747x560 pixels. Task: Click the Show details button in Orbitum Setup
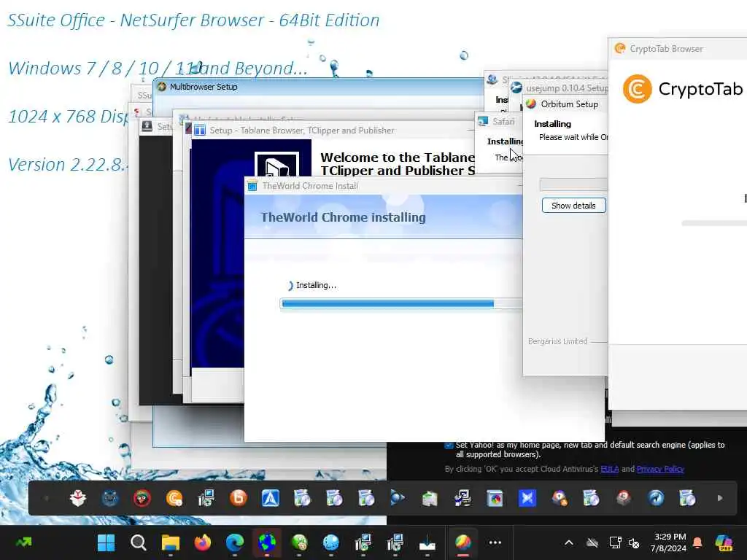pyautogui.click(x=573, y=205)
